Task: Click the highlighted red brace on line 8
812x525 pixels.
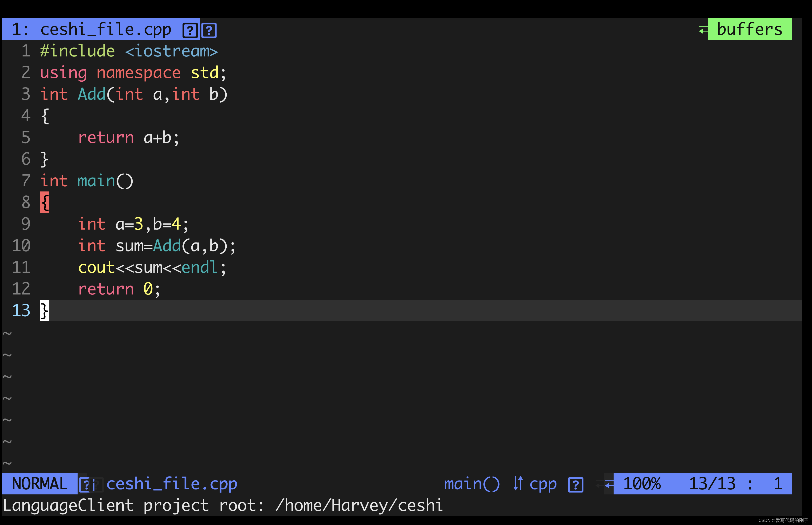Action: click(x=45, y=202)
